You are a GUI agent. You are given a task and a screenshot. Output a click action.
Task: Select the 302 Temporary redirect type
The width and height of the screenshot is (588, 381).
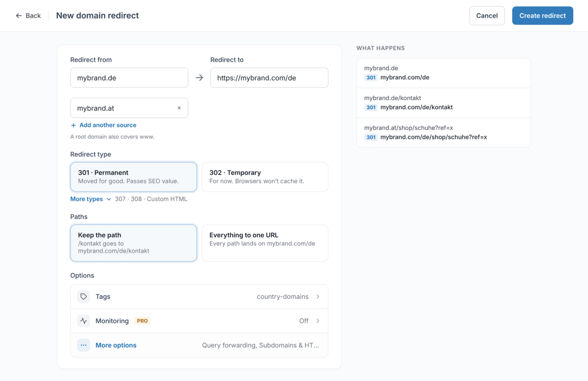(265, 177)
